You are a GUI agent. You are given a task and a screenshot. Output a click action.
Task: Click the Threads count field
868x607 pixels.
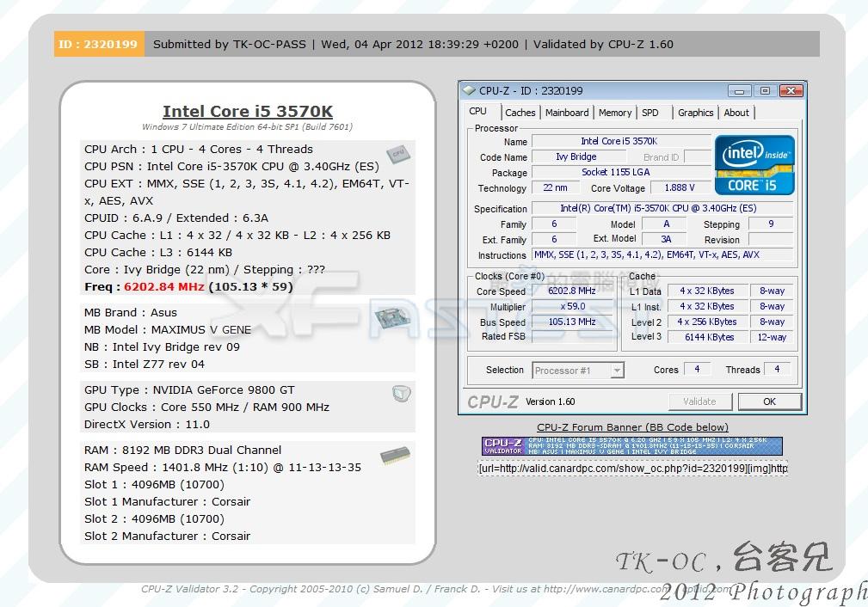[x=777, y=369]
